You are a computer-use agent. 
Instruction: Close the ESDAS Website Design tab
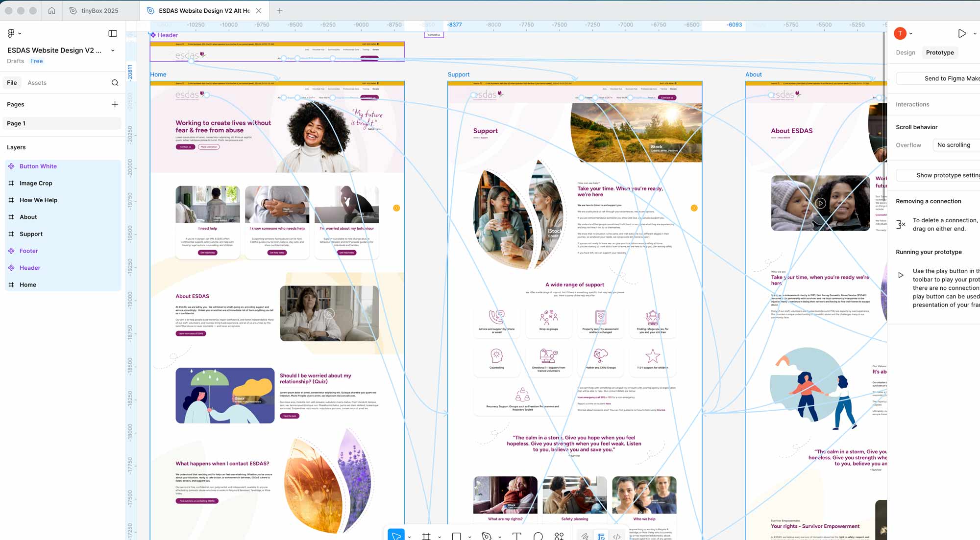pos(259,10)
